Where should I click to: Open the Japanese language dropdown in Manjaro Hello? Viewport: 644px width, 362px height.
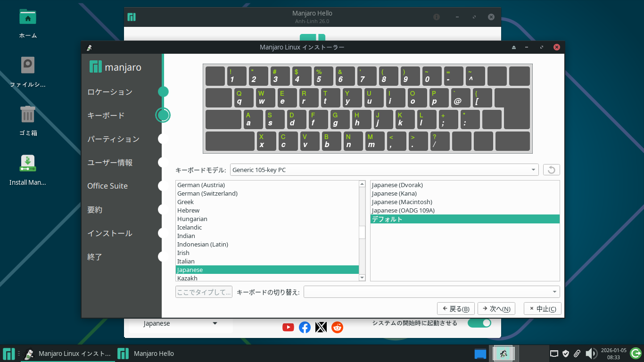coord(181,323)
